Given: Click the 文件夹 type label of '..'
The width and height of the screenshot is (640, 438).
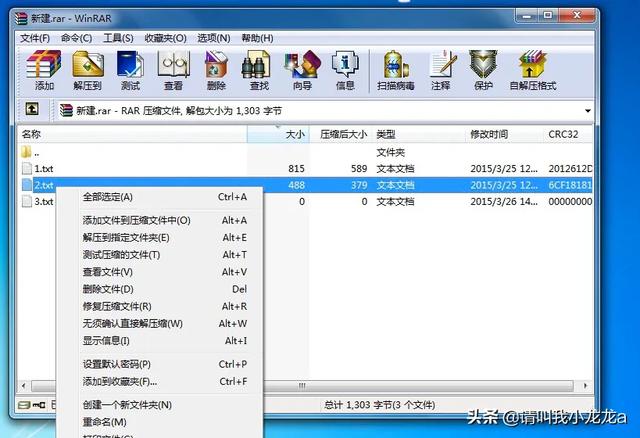Looking at the screenshot, I should tap(390, 153).
